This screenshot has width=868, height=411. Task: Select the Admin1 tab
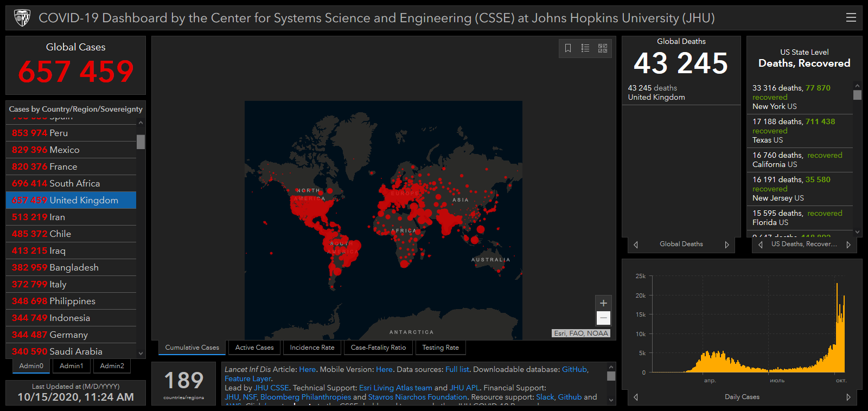point(72,366)
